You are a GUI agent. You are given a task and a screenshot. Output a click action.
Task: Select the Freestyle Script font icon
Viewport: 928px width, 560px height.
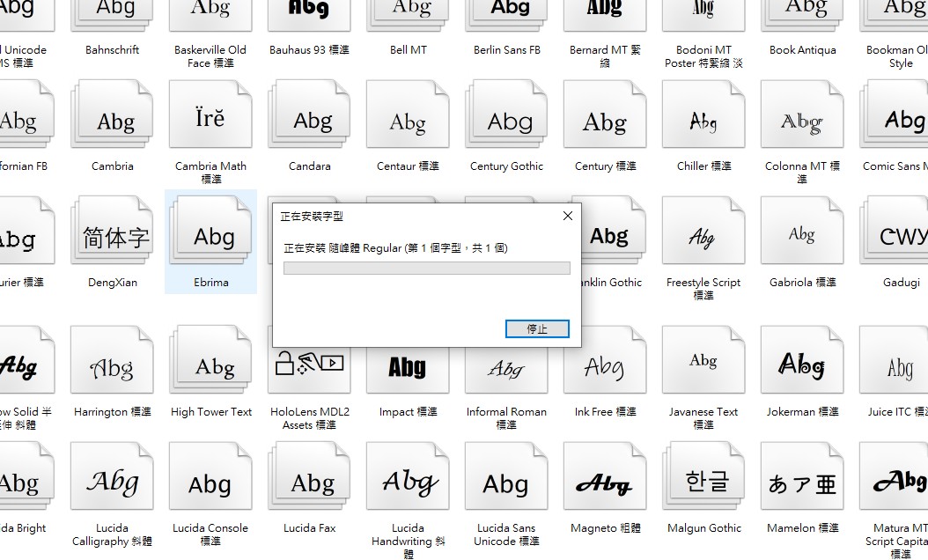[x=703, y=231]
